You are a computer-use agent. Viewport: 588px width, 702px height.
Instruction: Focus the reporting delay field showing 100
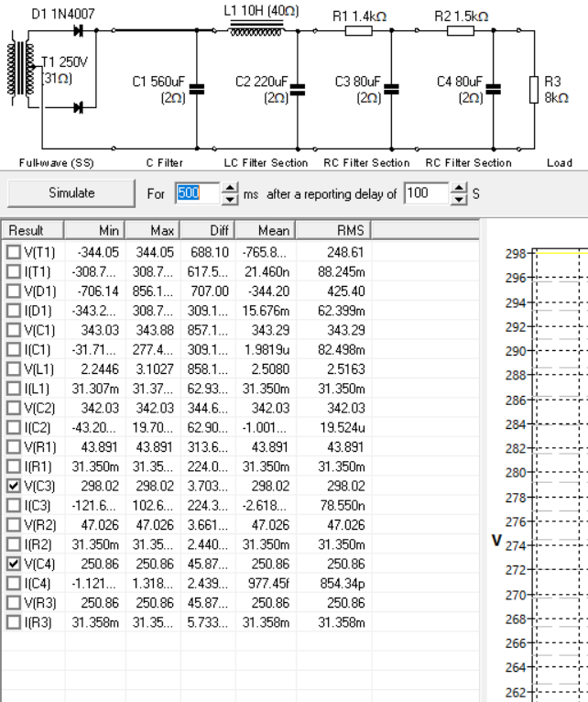tap(426, 193)
